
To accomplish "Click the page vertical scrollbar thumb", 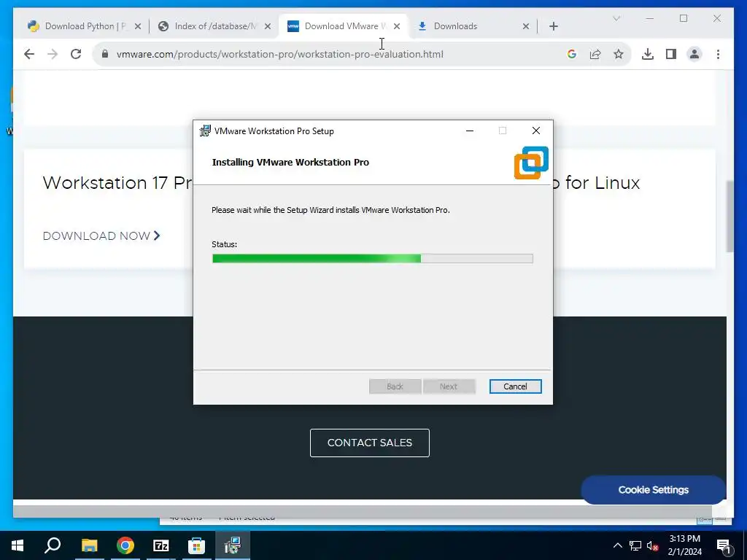I will (x=729, y=217).
